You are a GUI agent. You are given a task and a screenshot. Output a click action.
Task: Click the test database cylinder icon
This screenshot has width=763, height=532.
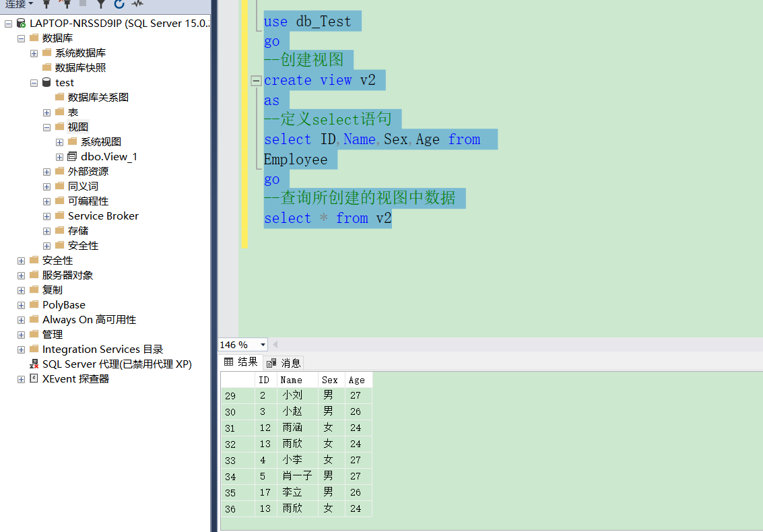(46, 82)
